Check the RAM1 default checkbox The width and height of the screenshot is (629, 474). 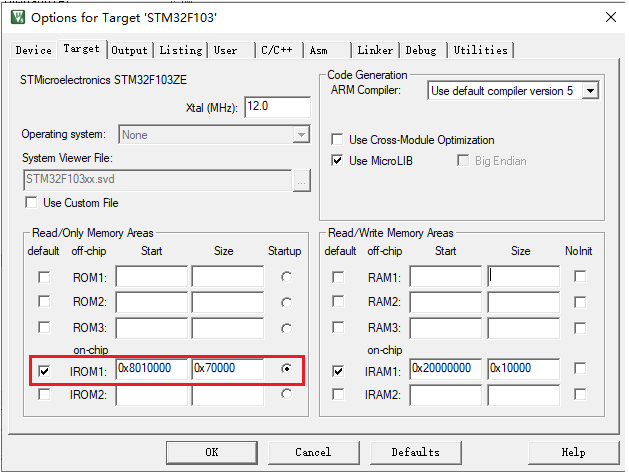338,277
